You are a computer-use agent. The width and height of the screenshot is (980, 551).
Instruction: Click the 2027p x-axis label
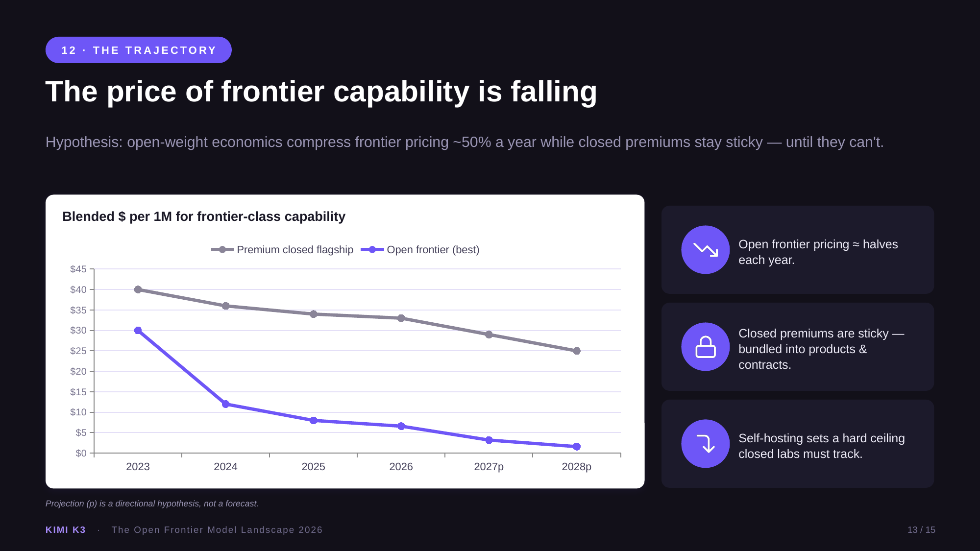(x=489, y=467)
